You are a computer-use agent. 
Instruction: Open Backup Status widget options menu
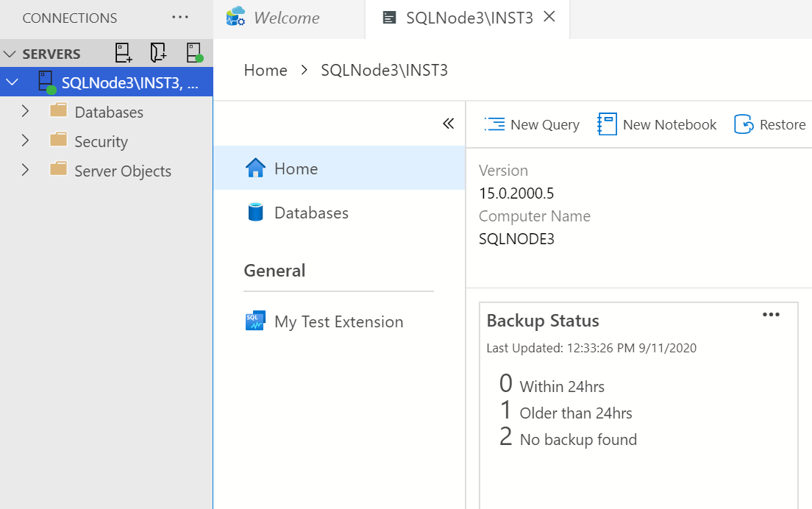(x=770, y=315)
